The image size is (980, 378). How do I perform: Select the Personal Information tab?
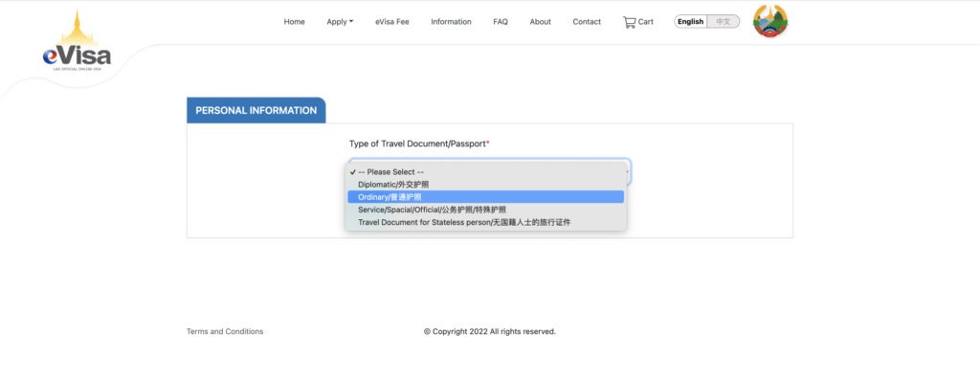[256, 111]
